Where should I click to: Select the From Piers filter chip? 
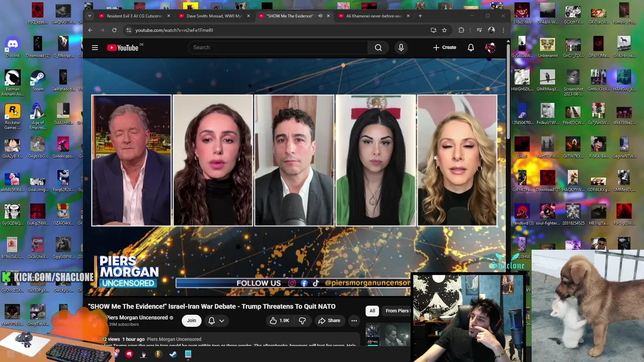tap(397, 311)
